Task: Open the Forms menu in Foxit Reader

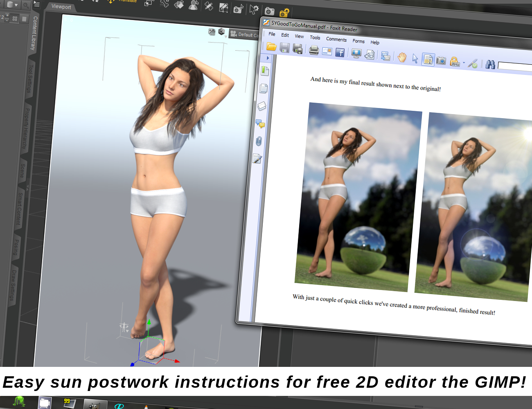Action: [358, 41]
